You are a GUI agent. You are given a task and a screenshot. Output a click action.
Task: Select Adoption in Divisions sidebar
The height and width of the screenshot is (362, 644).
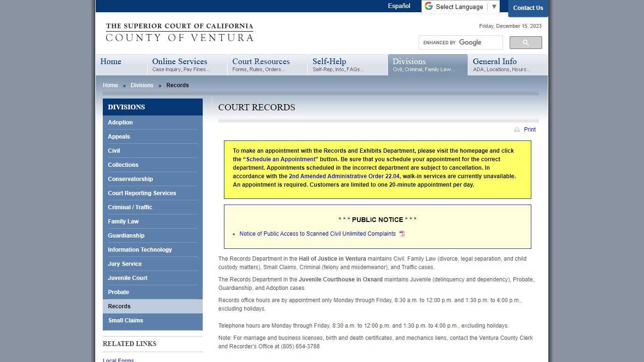point(153,123)
